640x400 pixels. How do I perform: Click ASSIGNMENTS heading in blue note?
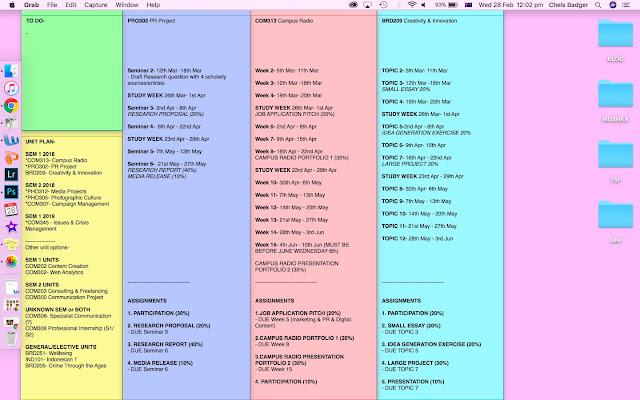147,301
